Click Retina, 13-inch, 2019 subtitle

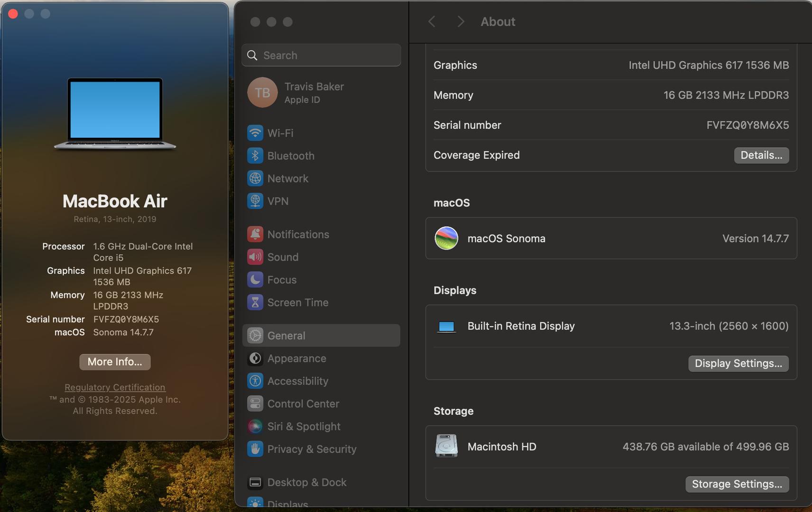pyautogui.click(x=115, y=219)
